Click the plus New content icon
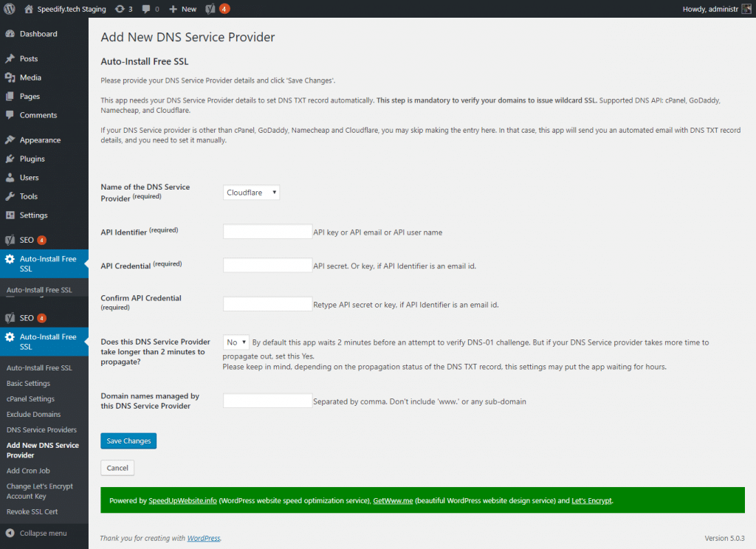This screenshot has height=549, width=756. click(x=173, y=9)
